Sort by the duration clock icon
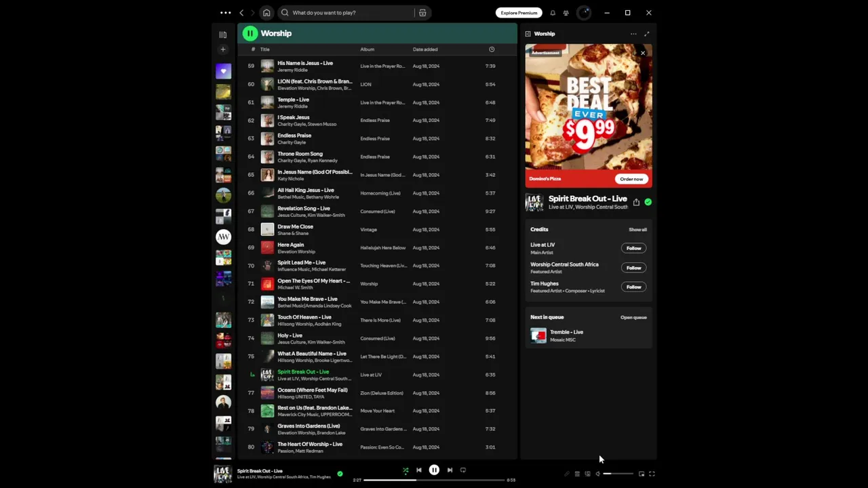The width and height of the screenshot is (868, 488). pos(492,49)
